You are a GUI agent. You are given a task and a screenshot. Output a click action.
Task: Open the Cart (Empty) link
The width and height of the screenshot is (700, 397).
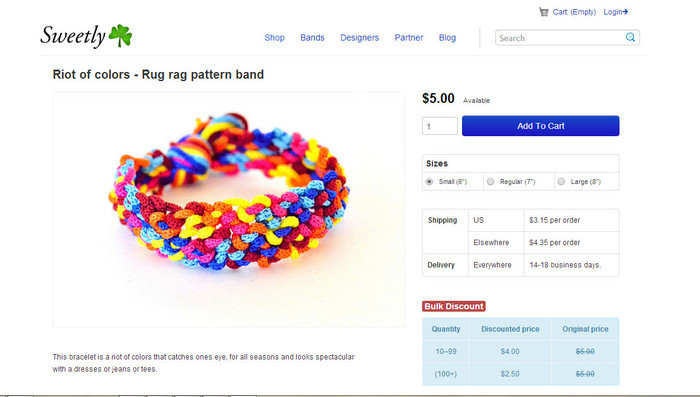coord(574,12)
